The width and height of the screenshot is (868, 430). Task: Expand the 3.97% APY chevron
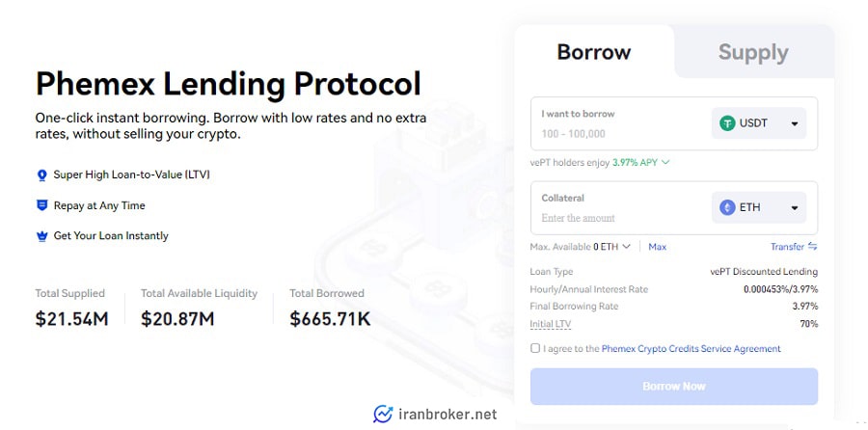(x=665, y=163)
